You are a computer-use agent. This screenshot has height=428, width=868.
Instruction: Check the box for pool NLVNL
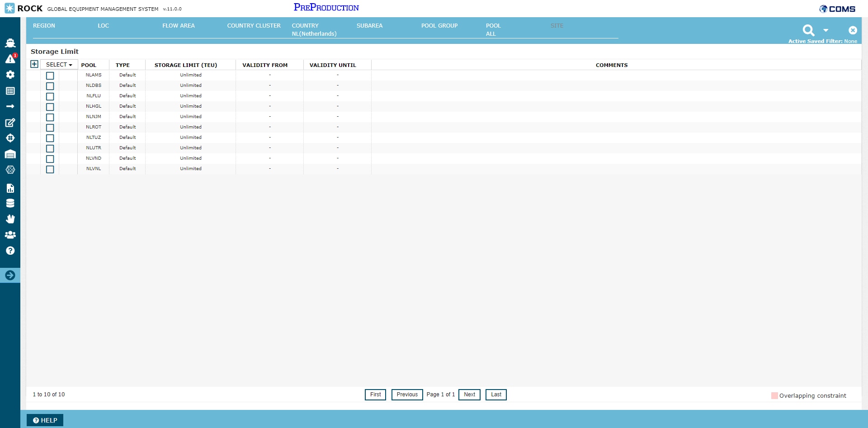point(50,169)
